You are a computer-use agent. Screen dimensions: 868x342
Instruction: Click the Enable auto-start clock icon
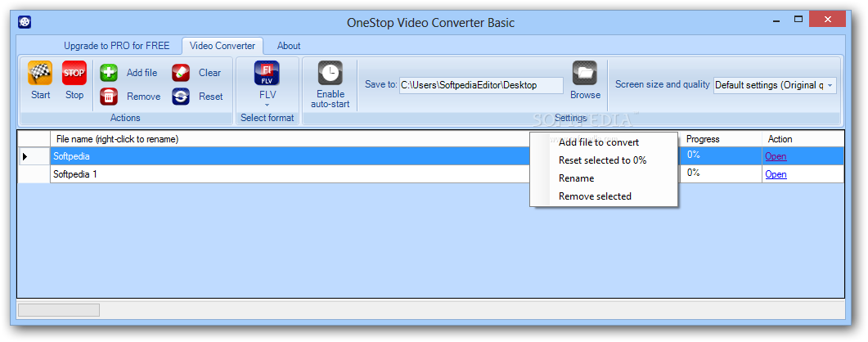331,73
